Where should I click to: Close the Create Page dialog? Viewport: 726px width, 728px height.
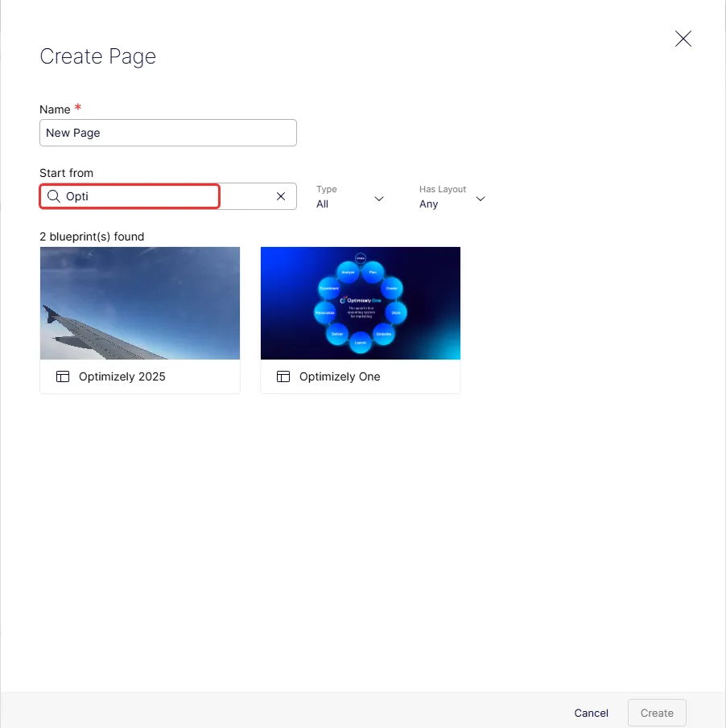tap(683, 39)
